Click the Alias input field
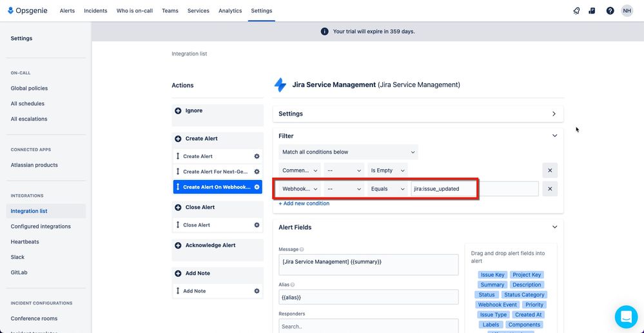The image size is (644, 333). [368, 297]
